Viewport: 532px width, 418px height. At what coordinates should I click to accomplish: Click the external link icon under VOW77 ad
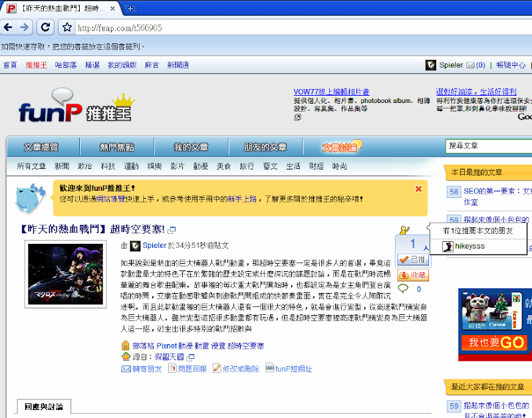pos(297,118)
